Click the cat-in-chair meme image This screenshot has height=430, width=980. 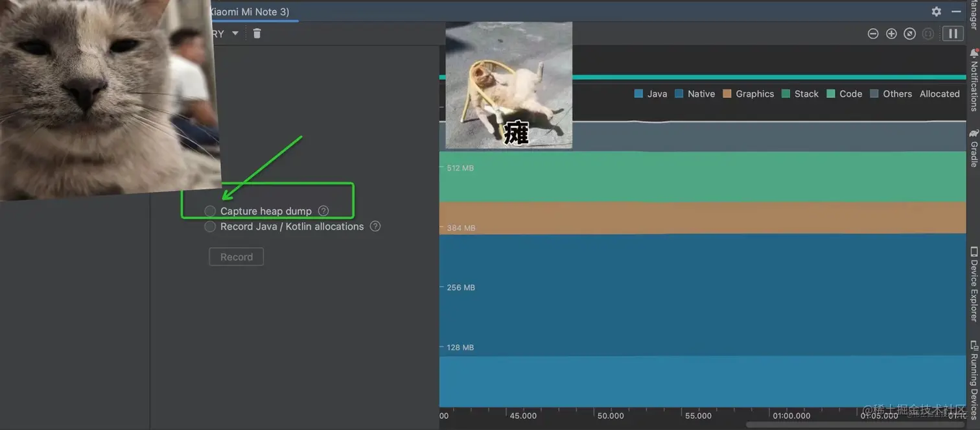(509, 85)
